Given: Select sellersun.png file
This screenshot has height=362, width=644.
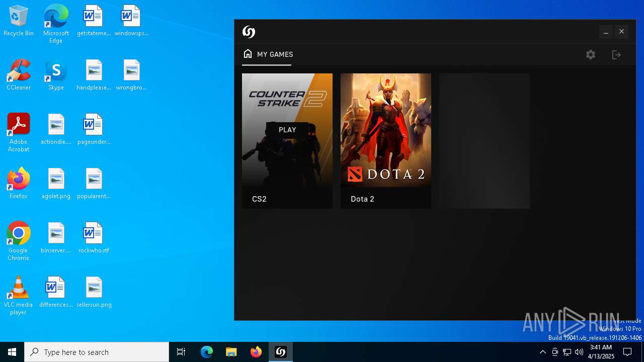Looking at the screenshot, I should pyautogui.click(x=94, y=292).
